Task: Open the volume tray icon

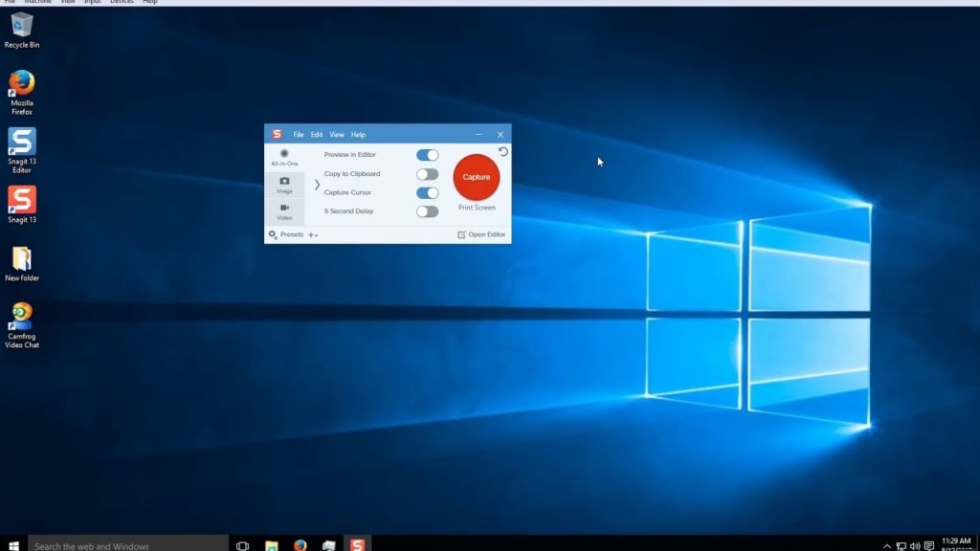Action: point(915,546)
